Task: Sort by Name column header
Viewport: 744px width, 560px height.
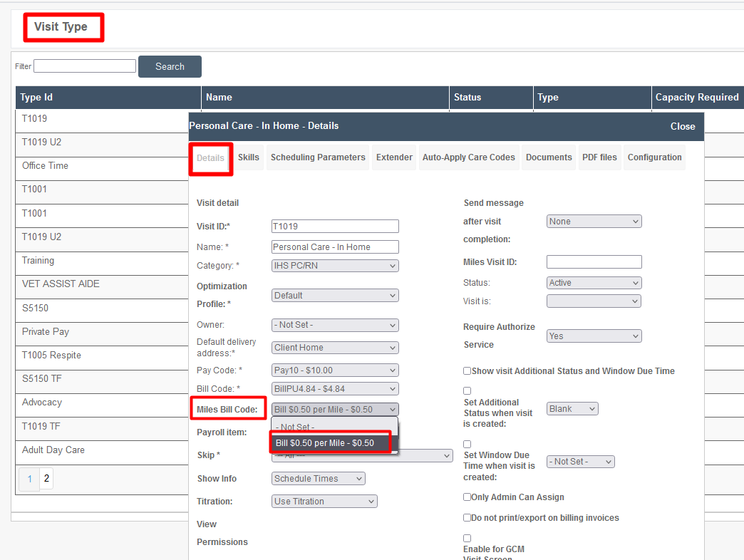Action: 325,98
